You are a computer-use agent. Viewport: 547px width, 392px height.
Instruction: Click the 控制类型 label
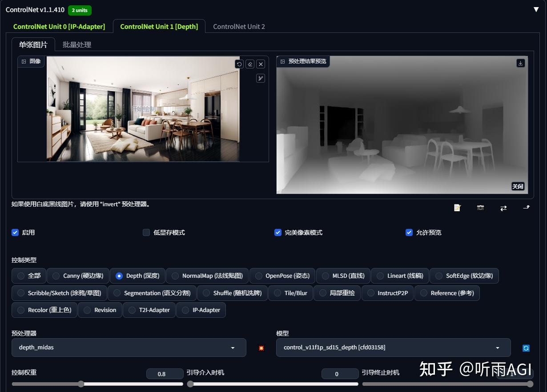click(x=24, y=260)
